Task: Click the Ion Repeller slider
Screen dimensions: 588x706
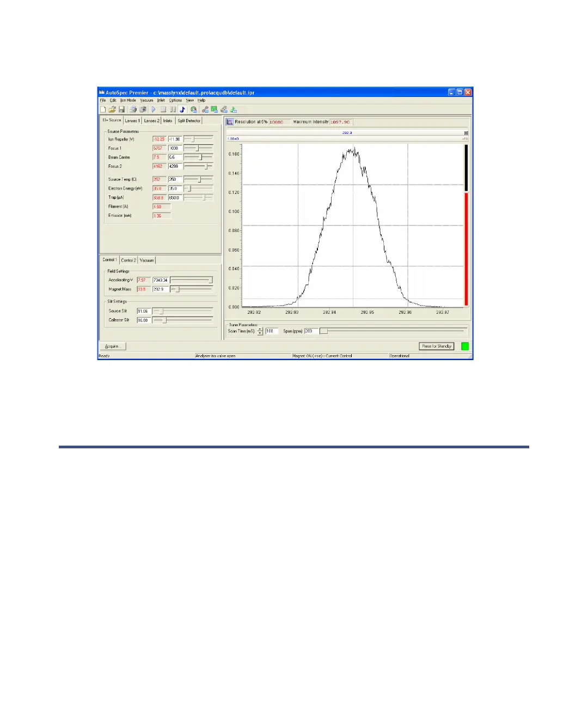Action: click(x=198, y=139)
